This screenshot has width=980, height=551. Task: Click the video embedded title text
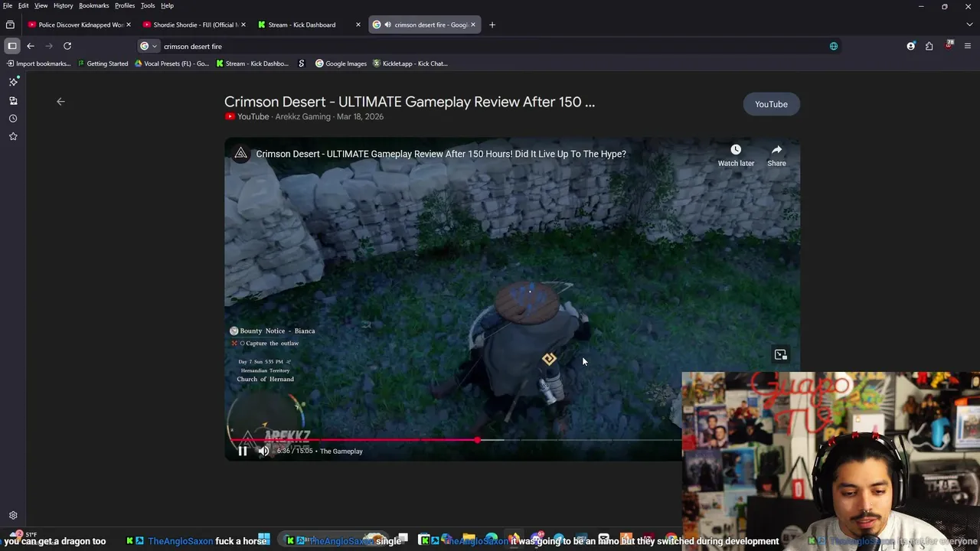[x=441, y=154]
